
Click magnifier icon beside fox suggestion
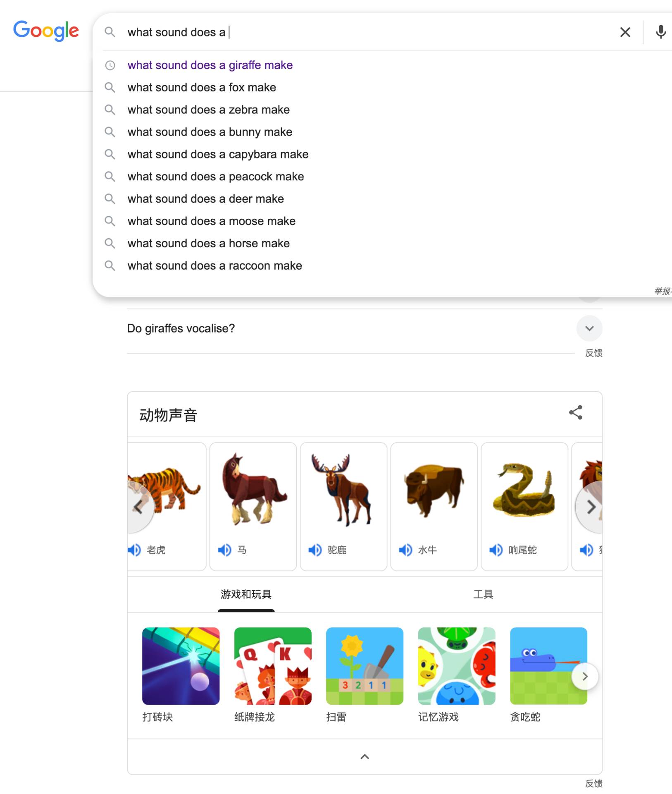click(110, 87)
